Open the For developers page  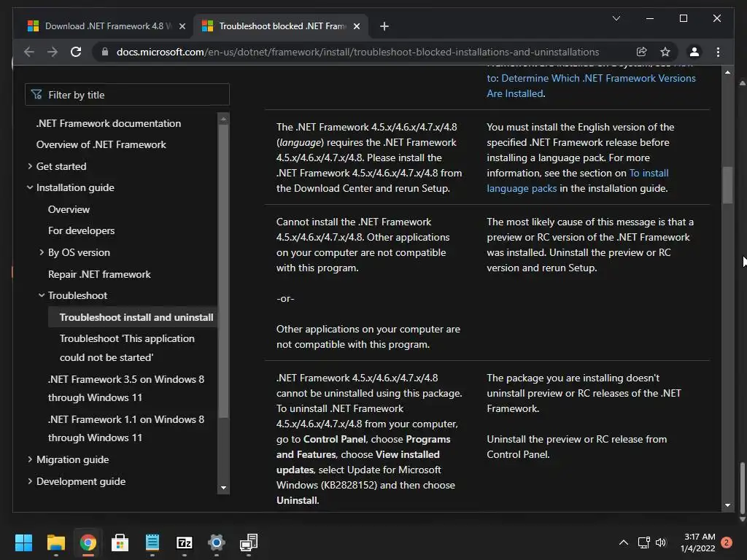coord(82,231)
